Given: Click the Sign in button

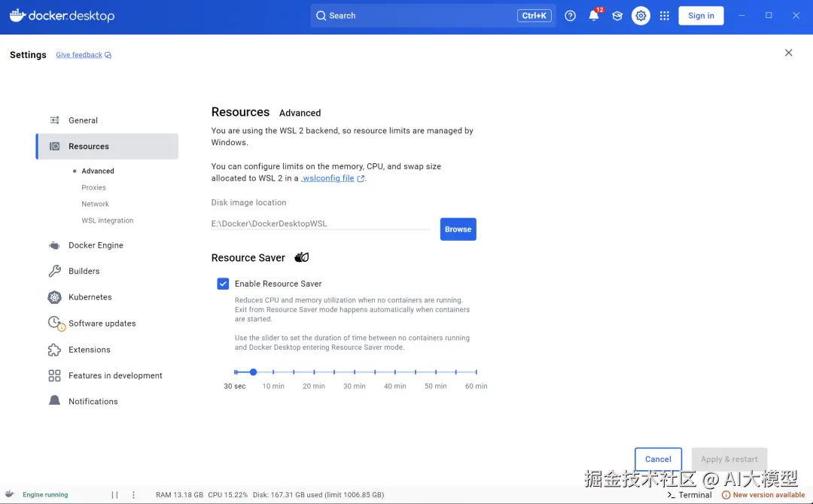Looking at the screenshot, I should [x=701, y=16].
